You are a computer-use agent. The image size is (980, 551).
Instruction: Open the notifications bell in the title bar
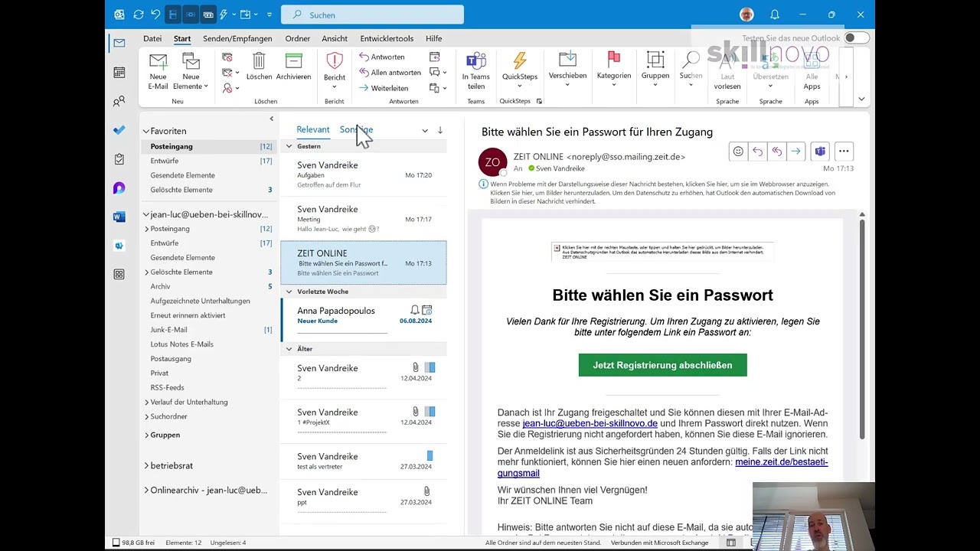point(775,15)
